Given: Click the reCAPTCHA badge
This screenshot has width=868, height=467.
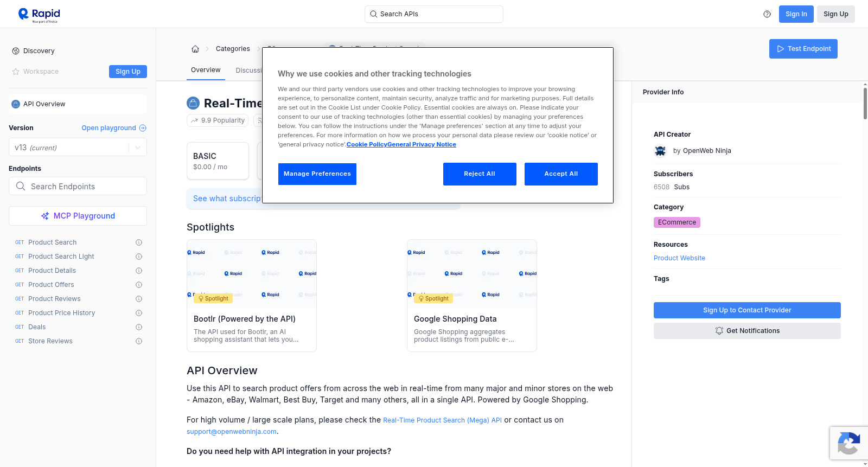Looking at the screenshot, I should [x=848, y=443].
